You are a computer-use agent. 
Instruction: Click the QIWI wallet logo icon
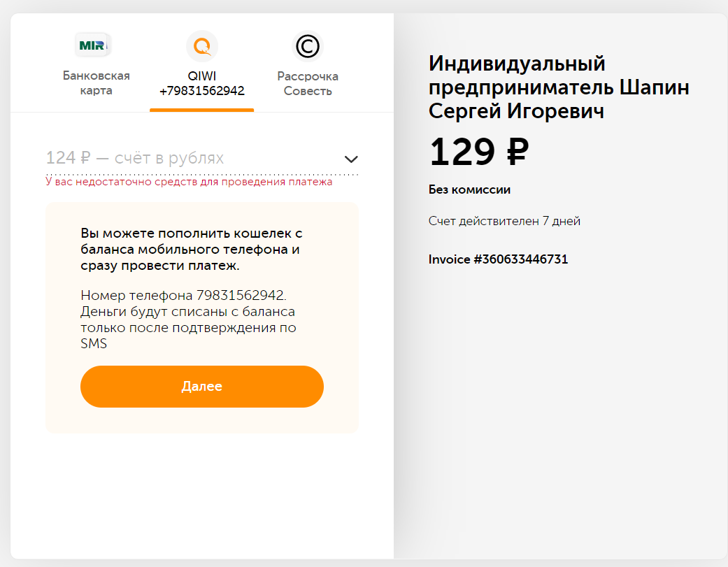click(x=202, y=46)
